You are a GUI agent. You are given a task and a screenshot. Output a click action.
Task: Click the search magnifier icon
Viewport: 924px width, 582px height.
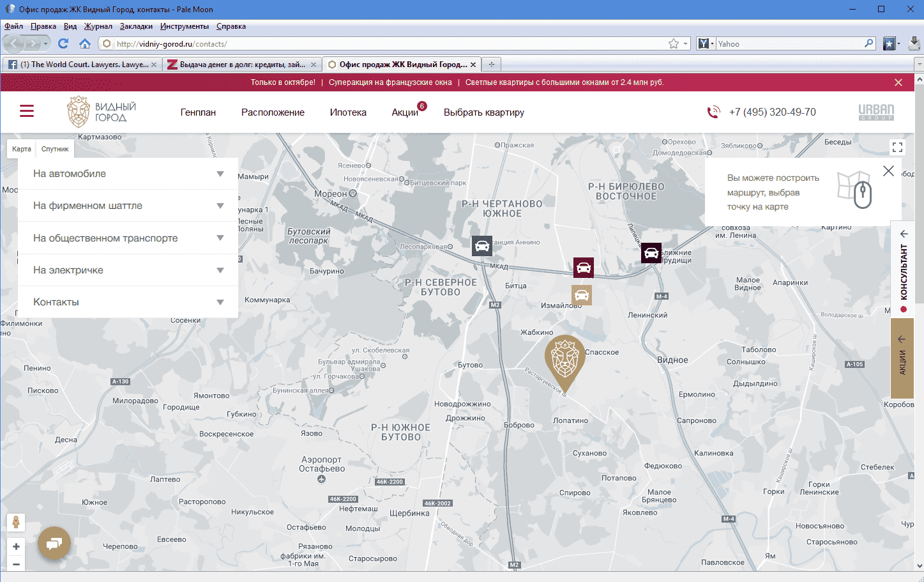(869, 43)
